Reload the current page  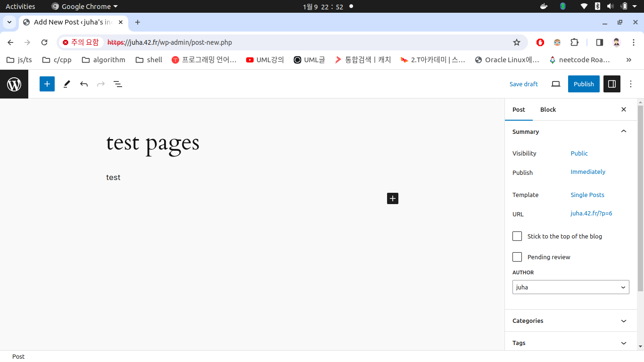tap(44, 42)
